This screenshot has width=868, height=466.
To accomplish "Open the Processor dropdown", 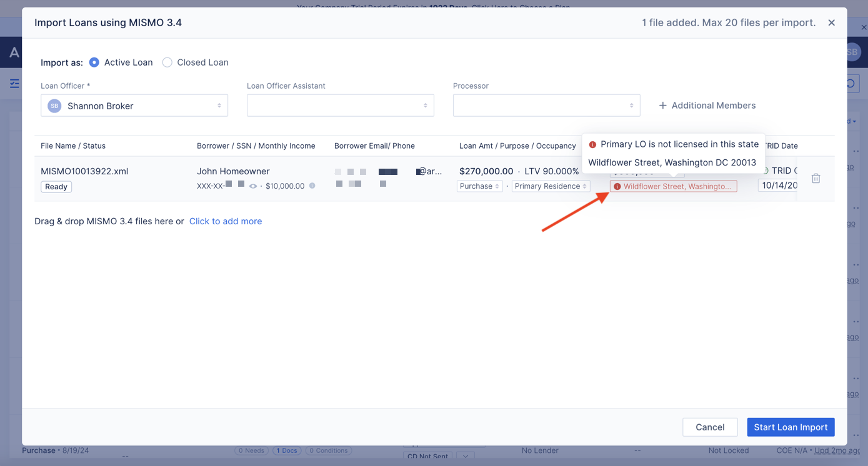I will click(x=547, y=106).
